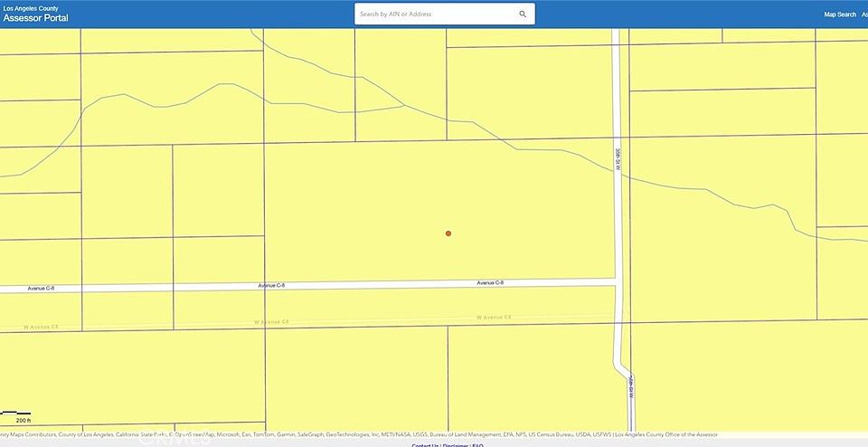Click the 200 ft scale label

pos(23,421)
